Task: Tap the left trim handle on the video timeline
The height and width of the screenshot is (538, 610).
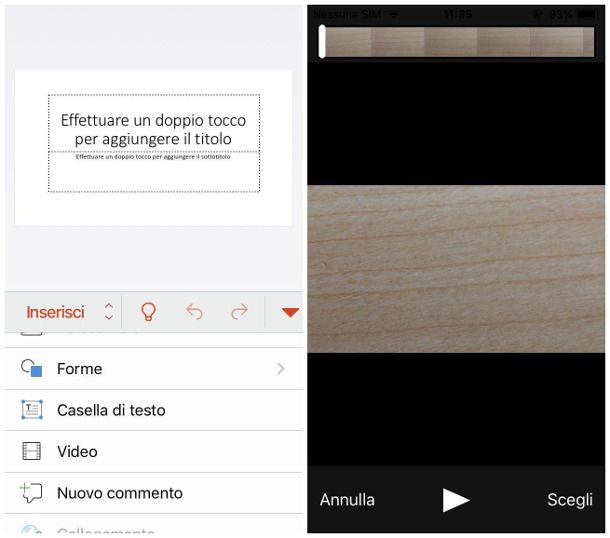Action: tap(322, 42)
